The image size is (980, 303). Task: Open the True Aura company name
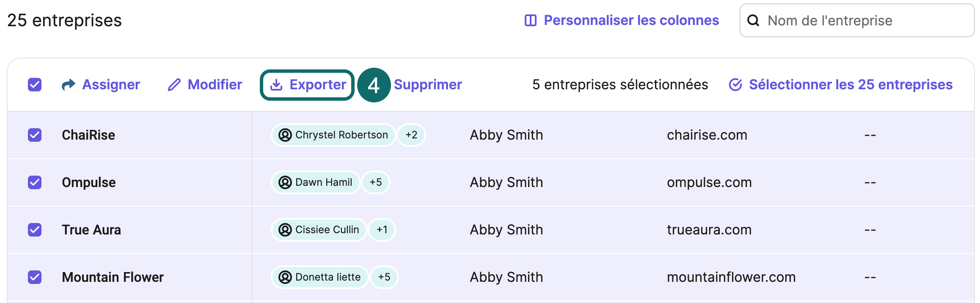[91, 230]
